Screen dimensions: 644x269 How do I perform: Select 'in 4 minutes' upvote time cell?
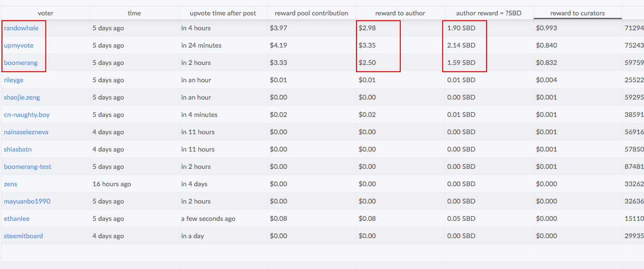[x=223, y=115]
